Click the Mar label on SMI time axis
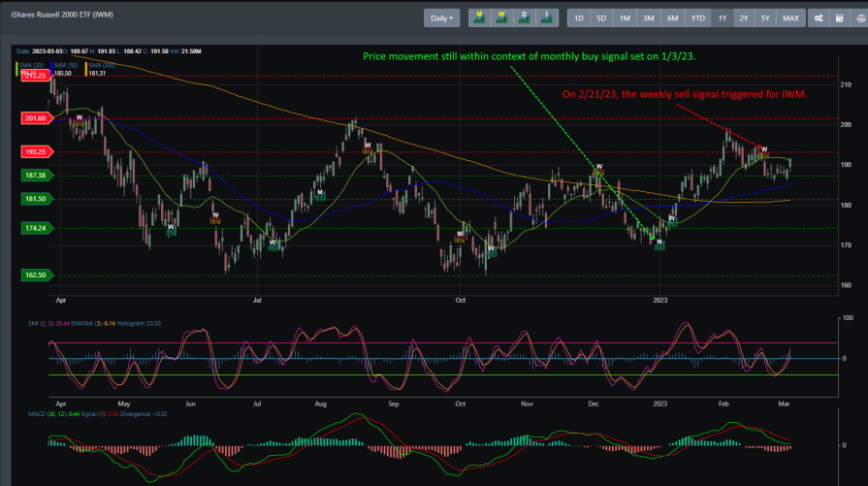 click(784, 405)
